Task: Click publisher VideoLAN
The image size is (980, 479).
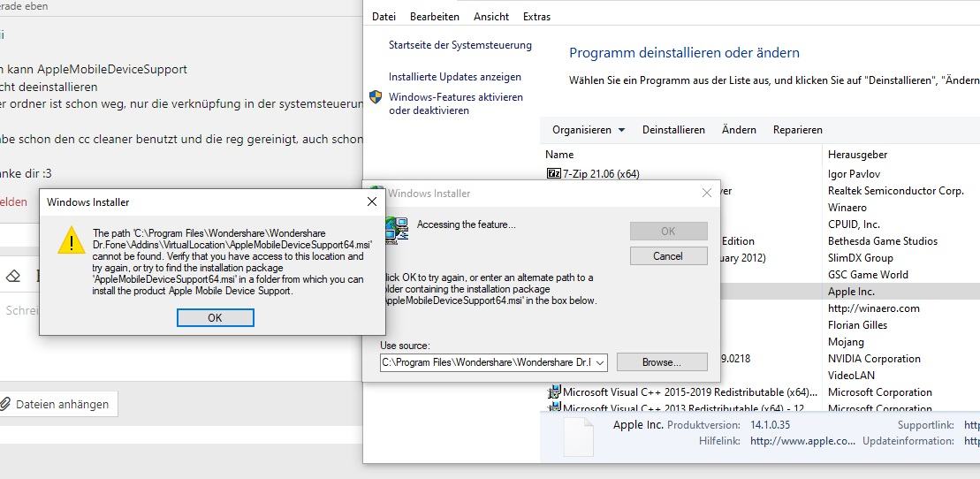Action: [x=851, y=376]
